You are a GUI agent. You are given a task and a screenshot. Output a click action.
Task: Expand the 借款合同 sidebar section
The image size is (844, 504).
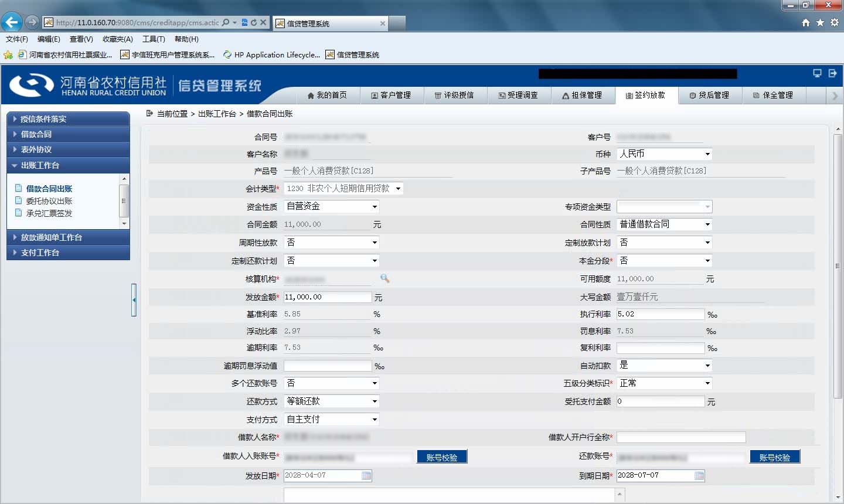point(68,134)
